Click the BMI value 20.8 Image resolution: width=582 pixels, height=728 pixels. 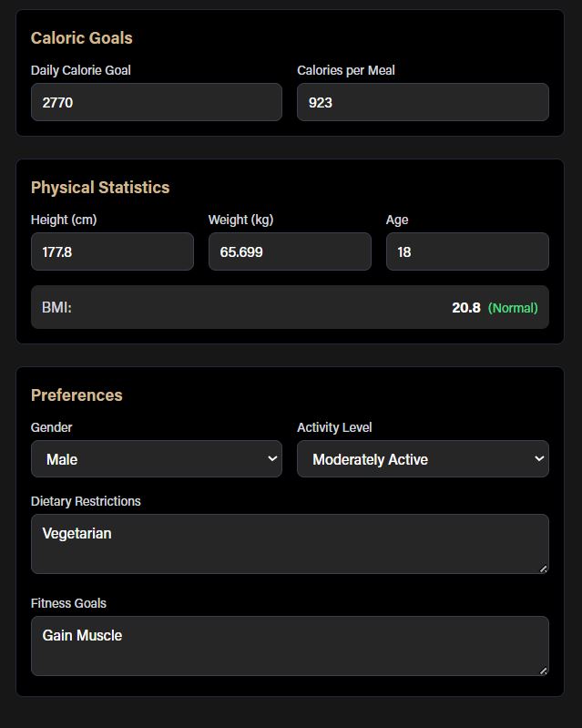pyautogui.click(x=465, y=308)
